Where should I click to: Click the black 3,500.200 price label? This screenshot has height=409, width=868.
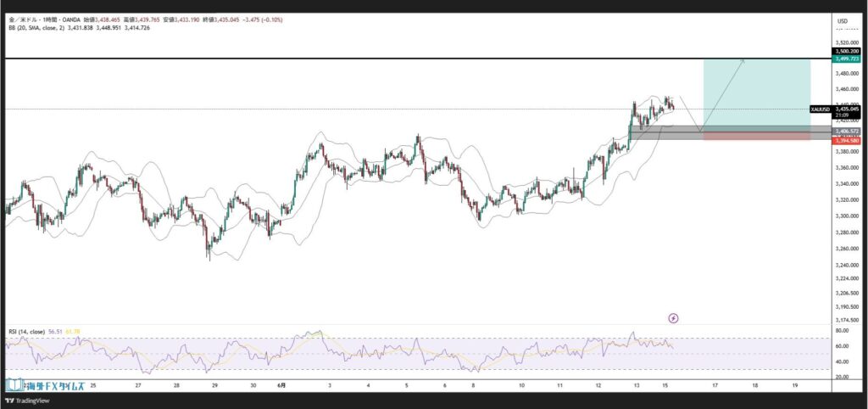tap(847, 52)
